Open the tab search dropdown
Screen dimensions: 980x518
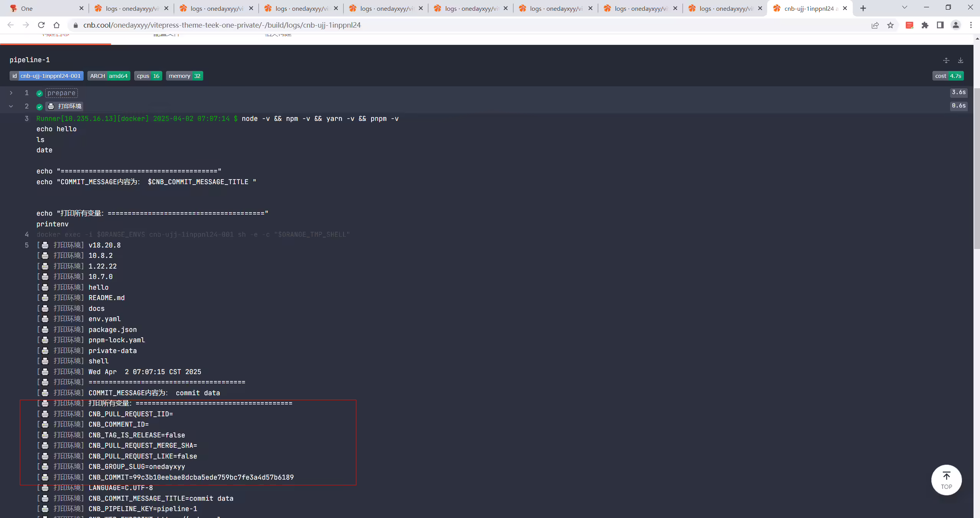point(904,7)
